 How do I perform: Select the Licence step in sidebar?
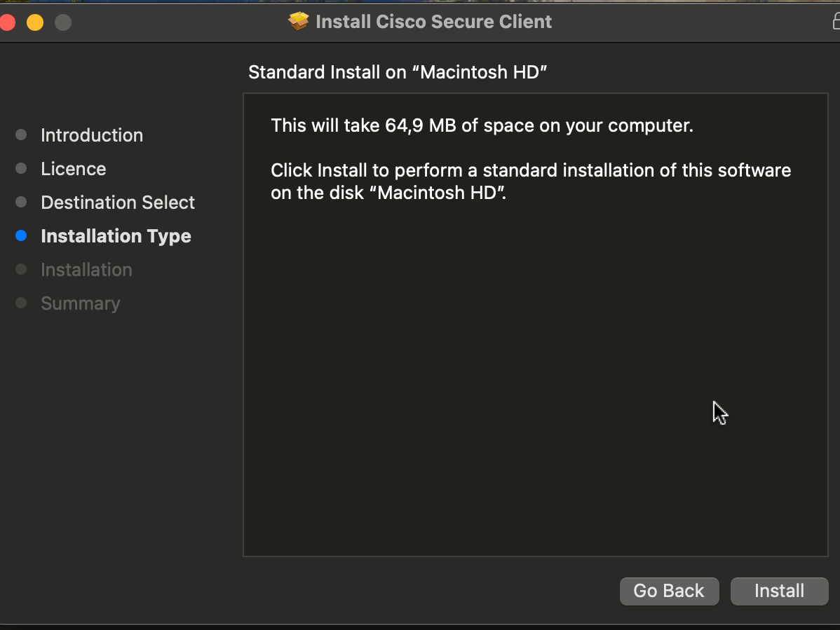(x=74, y=169)
